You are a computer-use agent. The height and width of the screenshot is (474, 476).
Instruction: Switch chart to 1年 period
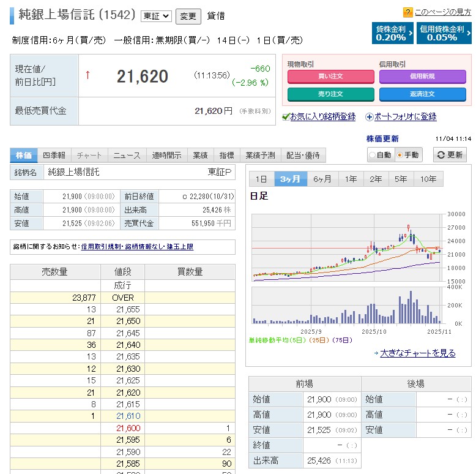[351, 179]
